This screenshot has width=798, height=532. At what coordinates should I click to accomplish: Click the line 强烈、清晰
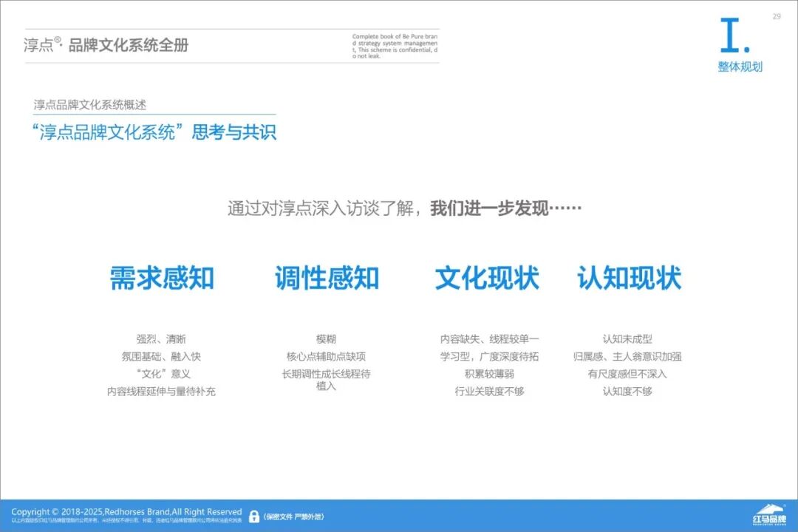161,339
